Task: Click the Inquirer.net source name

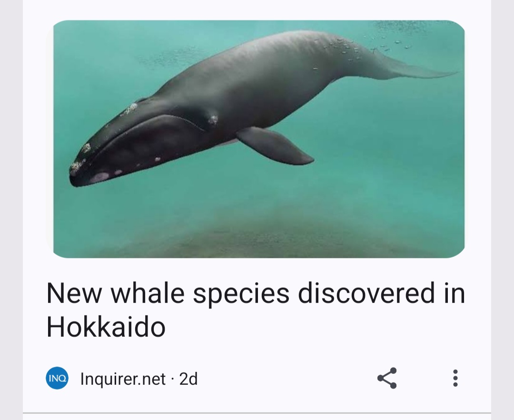Action: coord(123,379)
